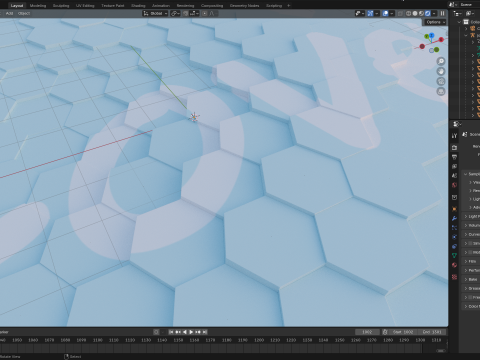Switch perspective/orthographic projection button
The image size is (480, 360).
point(441,91)
